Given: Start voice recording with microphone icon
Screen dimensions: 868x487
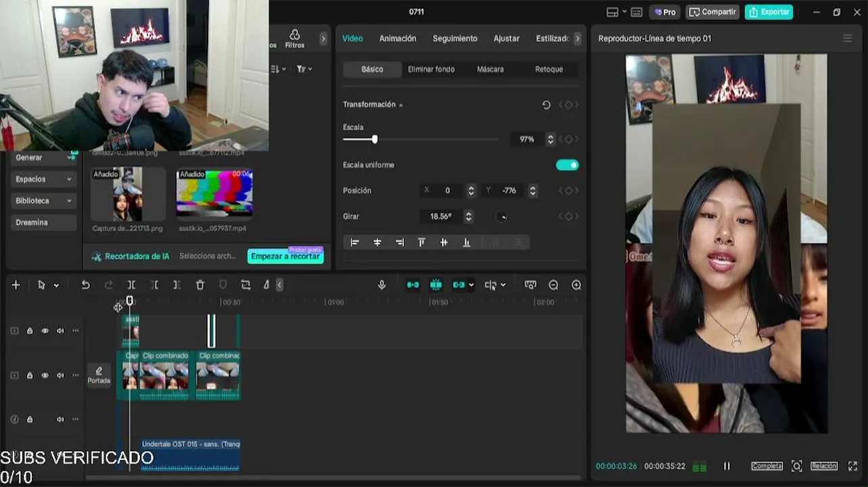Looking at the screenshot, I should (x=382, y=285).
